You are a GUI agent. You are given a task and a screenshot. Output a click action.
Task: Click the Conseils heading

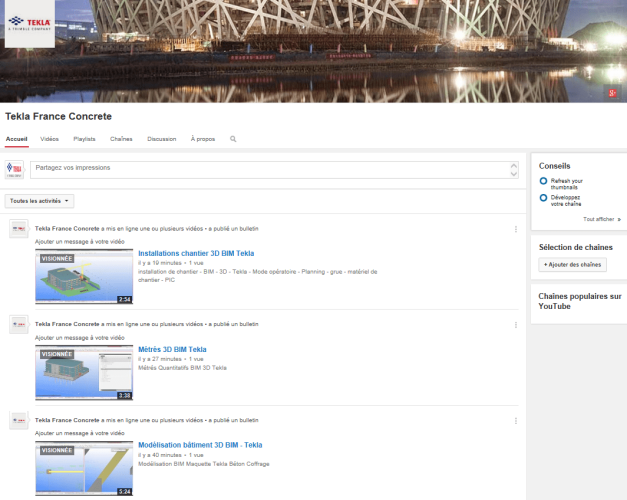pos(554,166)
